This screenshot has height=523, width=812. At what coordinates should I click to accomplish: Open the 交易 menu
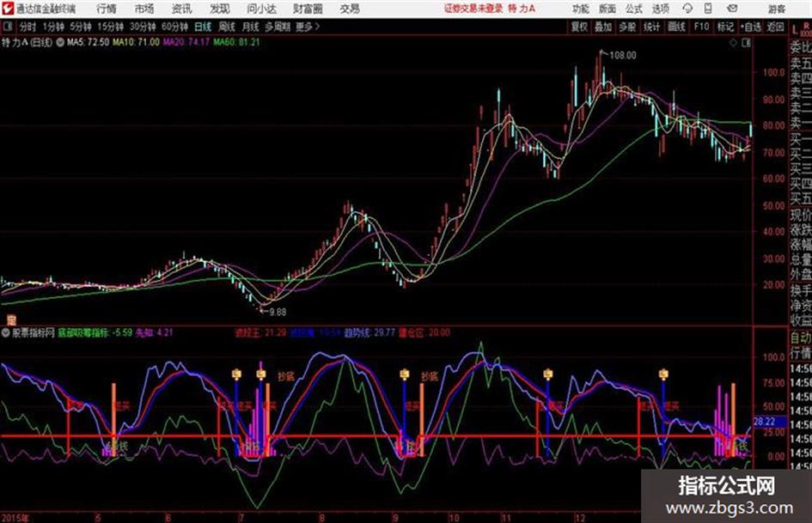click(x=350, y=9)
